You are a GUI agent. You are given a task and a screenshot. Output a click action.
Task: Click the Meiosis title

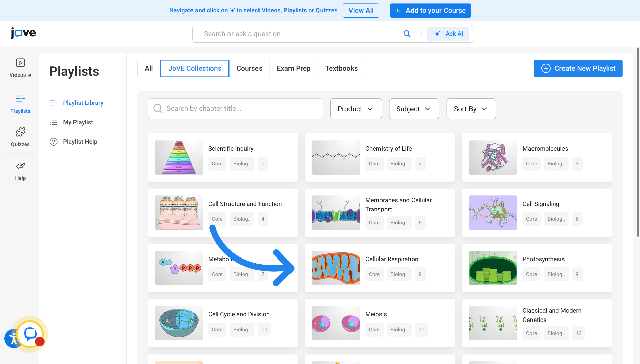(376, 314)
